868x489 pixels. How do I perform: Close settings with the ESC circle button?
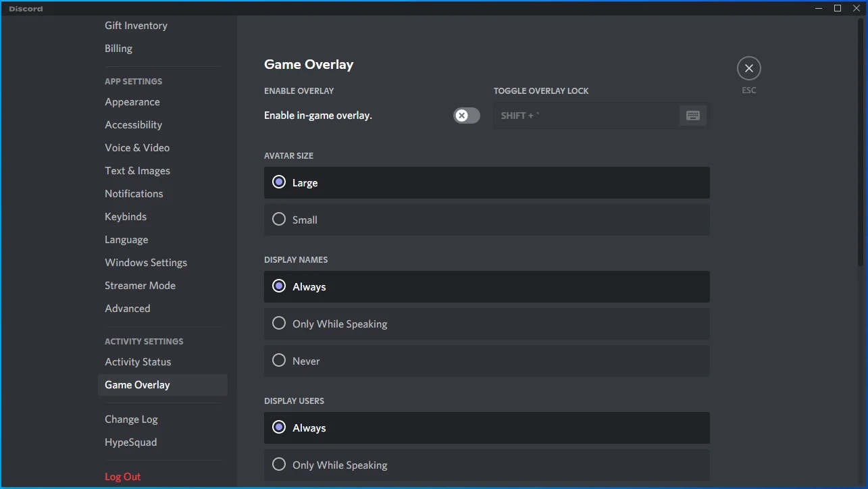click(x=748, y=68)
